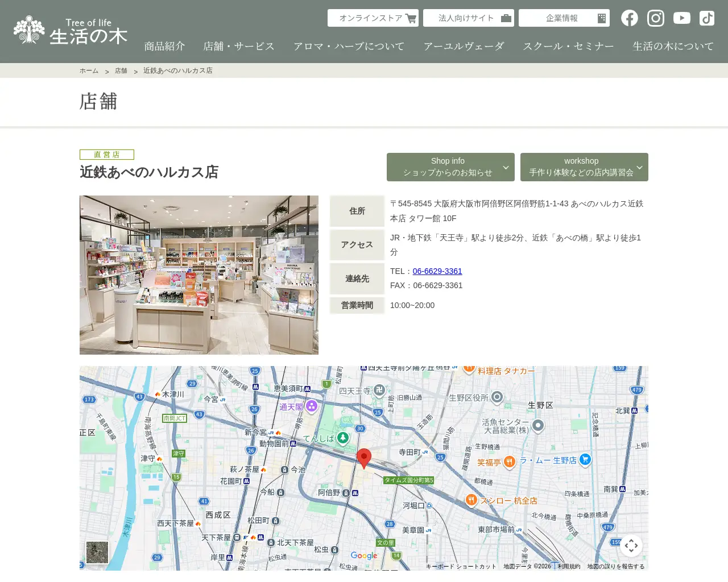Click the red map pin marker

point(364,458)
